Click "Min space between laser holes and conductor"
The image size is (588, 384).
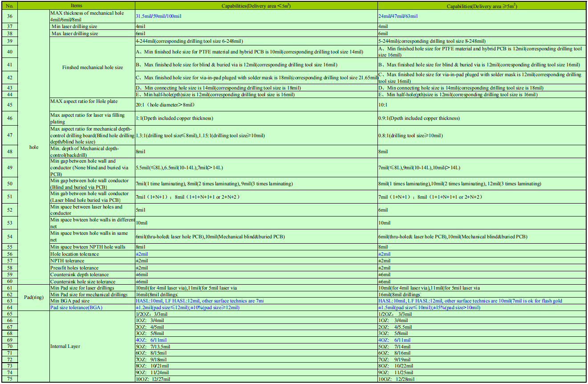[92, 210]
